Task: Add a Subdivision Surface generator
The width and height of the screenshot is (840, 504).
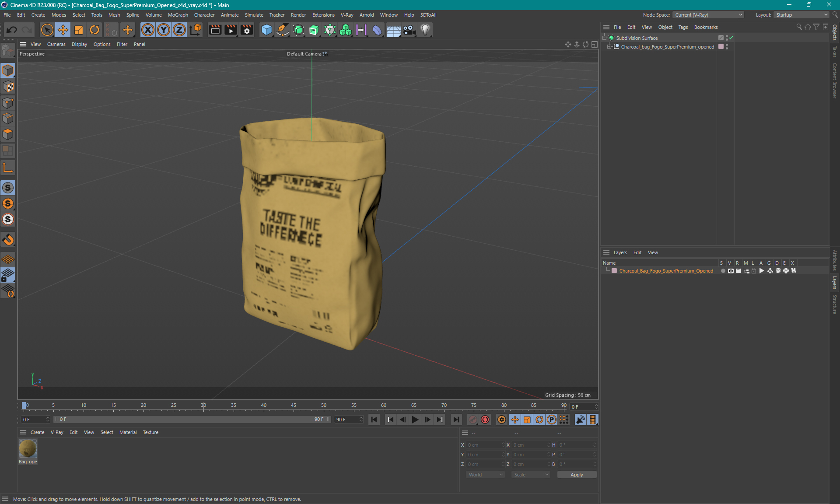Action: [x=298, y=30]
